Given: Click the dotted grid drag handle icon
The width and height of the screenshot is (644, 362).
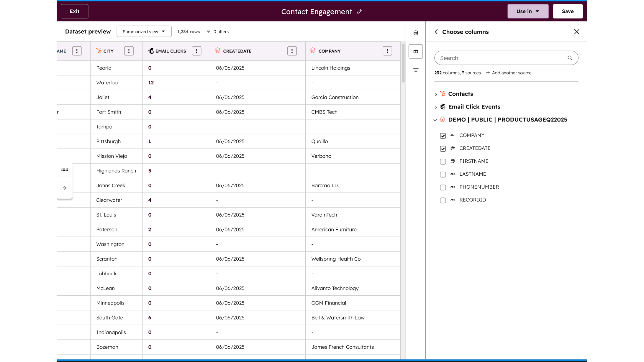Looking at the screenshot, I should coord(65,170).
